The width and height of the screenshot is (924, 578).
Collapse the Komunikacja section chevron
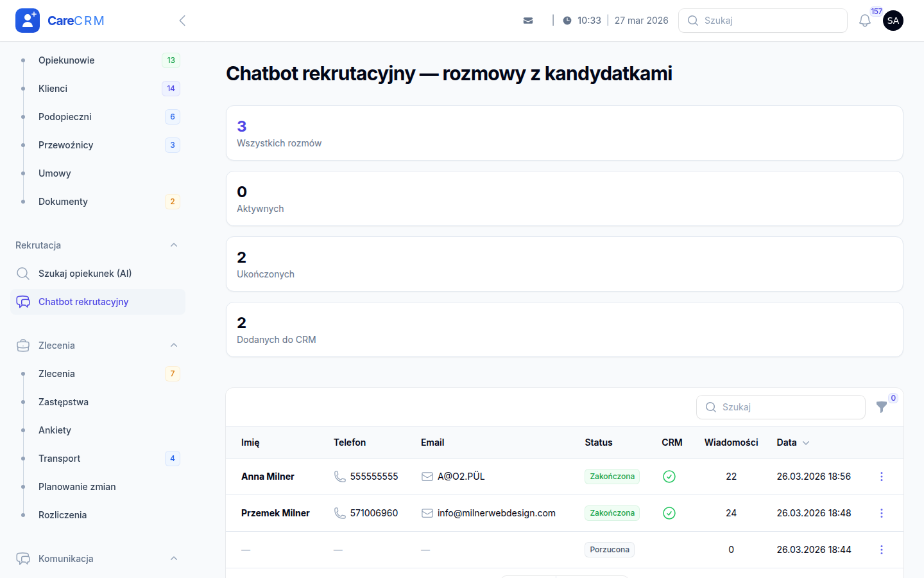(x=173, y=558)
